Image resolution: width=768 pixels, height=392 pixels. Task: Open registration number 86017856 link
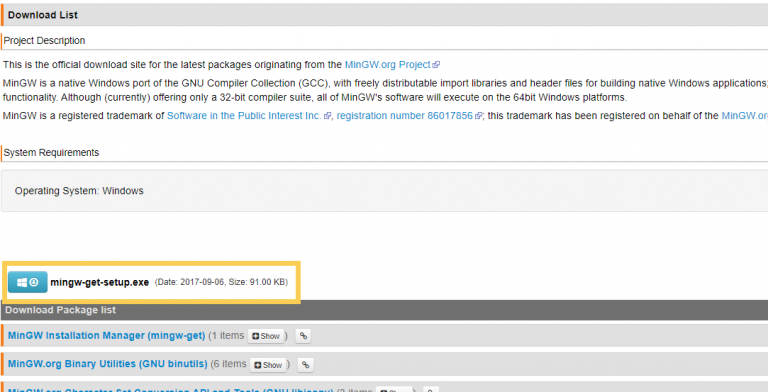click(405, 116)
